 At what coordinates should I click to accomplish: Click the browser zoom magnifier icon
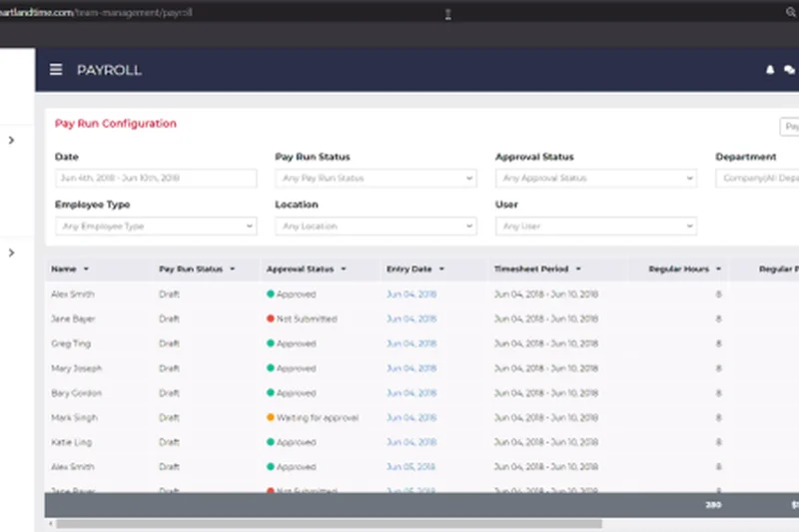(790, 13)
